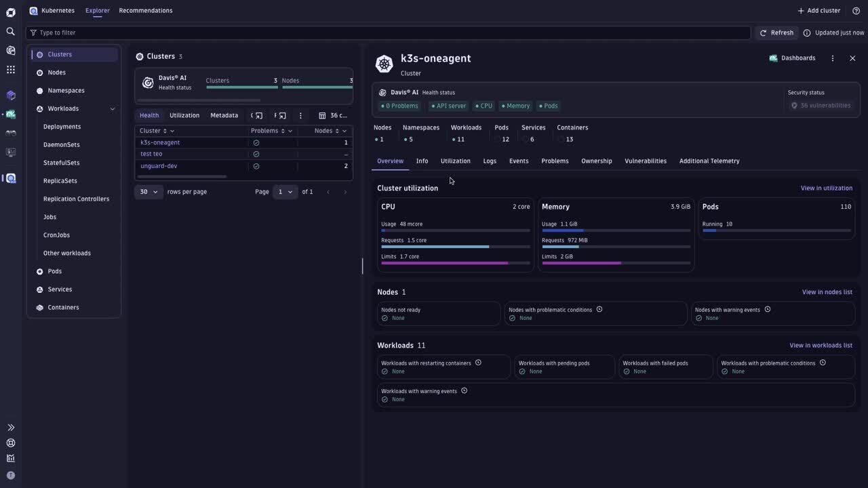Open the column settings showing 36 columns
868x488 pixels.
click(x=333, y=115)
